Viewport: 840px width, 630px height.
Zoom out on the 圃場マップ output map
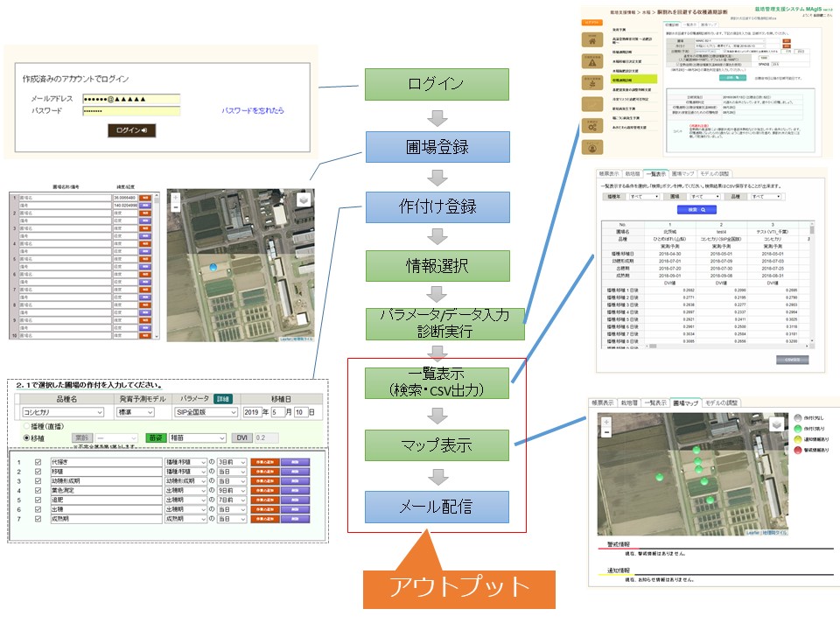[x=606, y=431]
